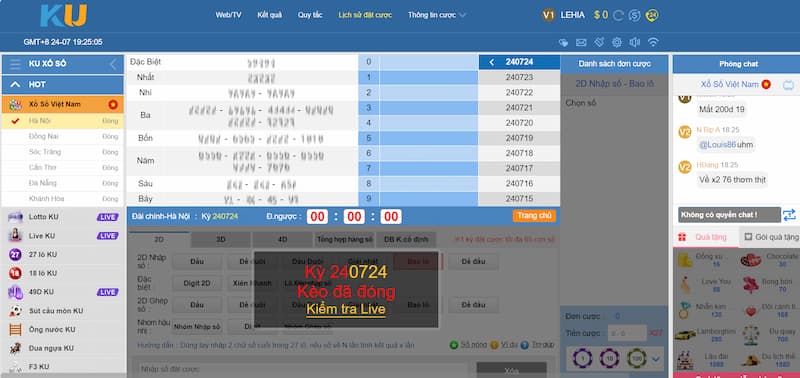Open Live KU game
The width and height of the screenshot is (800, 378).
[x=63, y=236]
